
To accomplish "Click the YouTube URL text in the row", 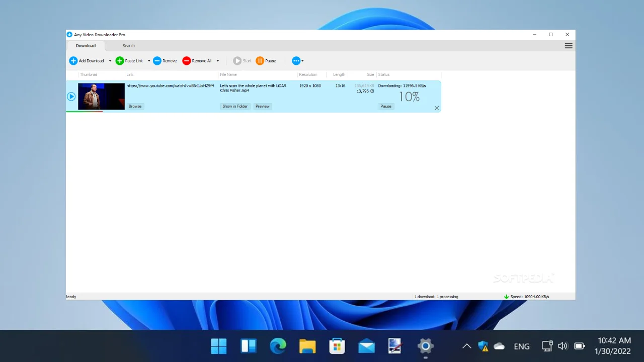I will click(170, 85).
